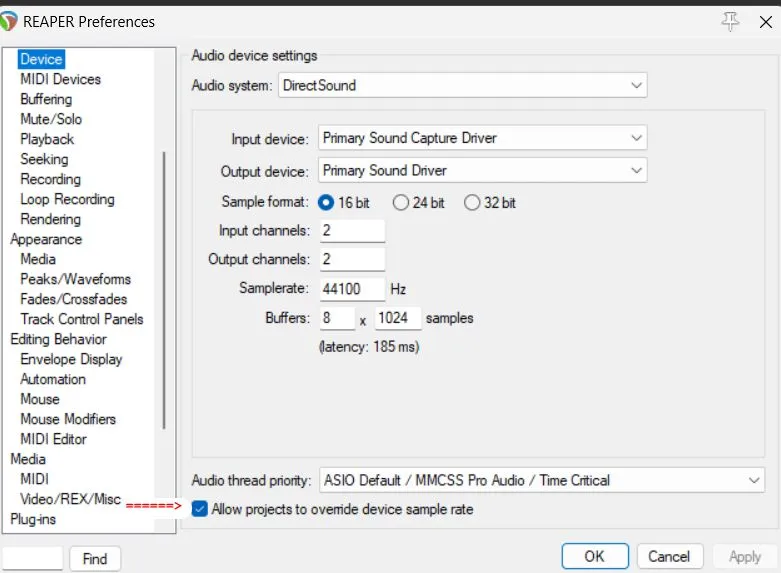Viewport: 781px width, 573px height.
Task: Click the search field beside Find
Action: click(x=33, y=558)
